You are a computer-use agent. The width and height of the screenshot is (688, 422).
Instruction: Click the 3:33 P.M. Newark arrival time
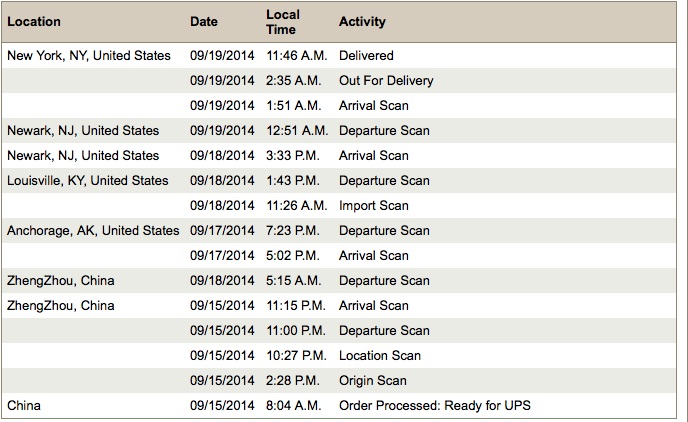coord(293,156)
